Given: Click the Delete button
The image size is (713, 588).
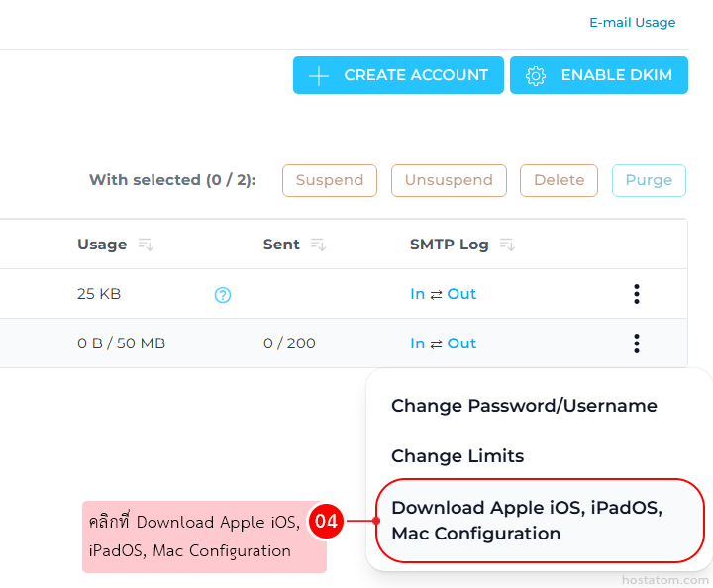Looking at the screenshot, I should [x=559, y=180].
